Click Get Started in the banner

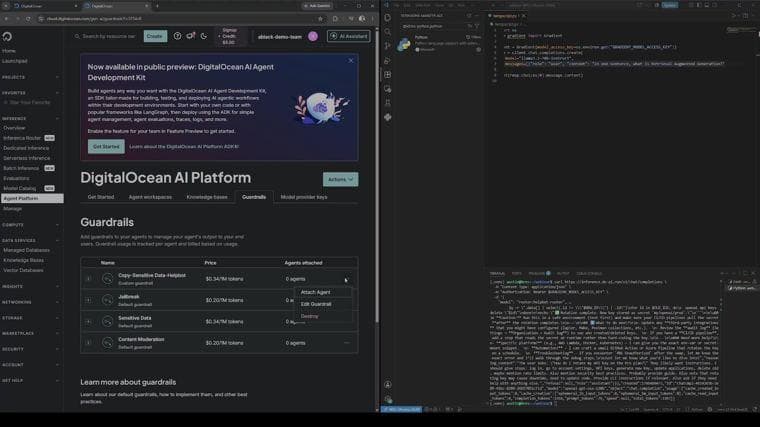(106, 146)
